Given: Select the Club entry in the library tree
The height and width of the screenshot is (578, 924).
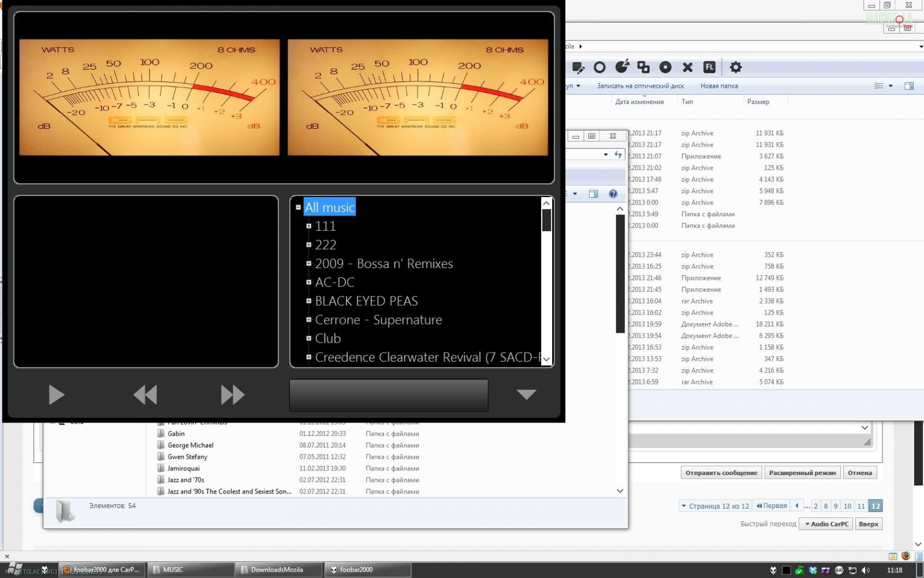Looking at the screenshot, I should coord(328,338).
